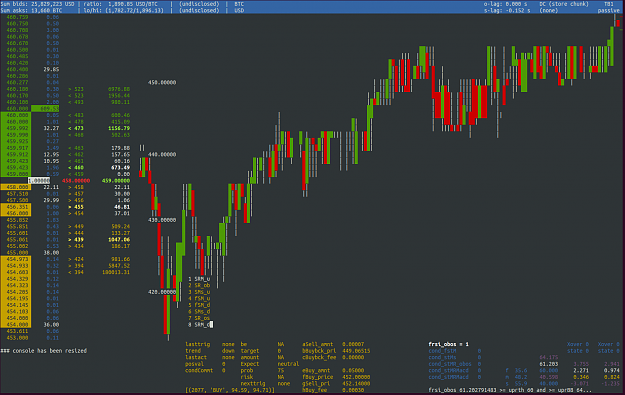Click cumulative value 100013.31
Image resolution: width=625 pixels, height=395 pixels.
pos(116,272)
